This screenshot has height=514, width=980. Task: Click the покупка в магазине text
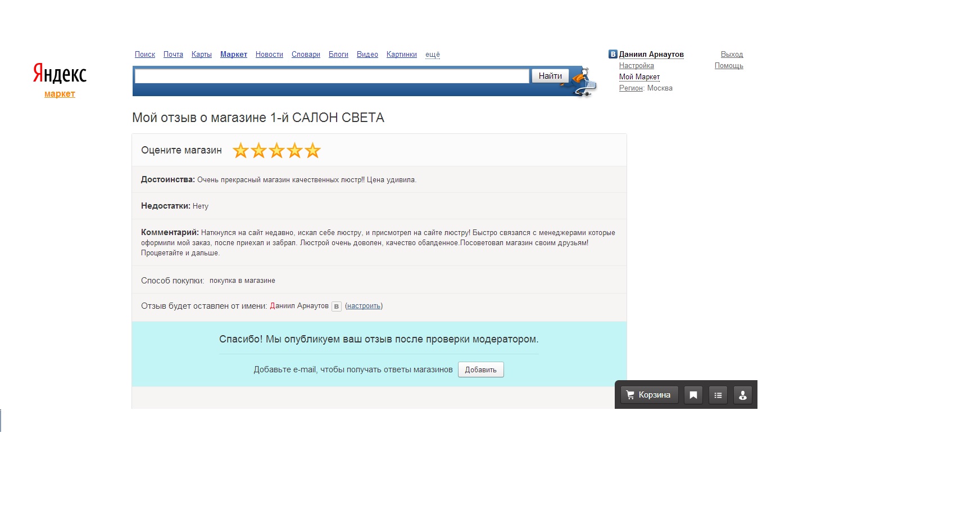[x=242, y=281]
